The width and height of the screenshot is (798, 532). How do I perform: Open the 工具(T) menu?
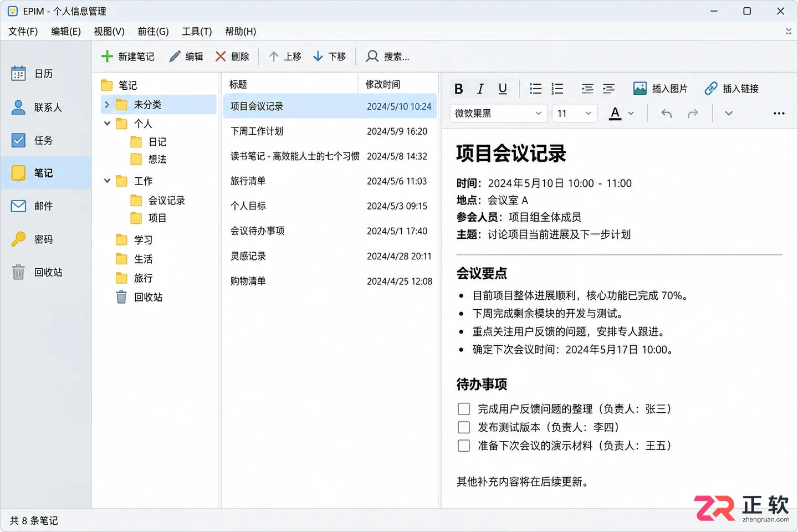pos(197,32)
